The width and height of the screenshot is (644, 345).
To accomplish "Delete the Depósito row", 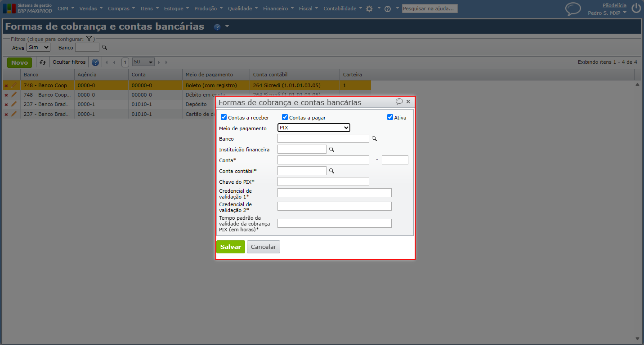I will pos(6,105).
